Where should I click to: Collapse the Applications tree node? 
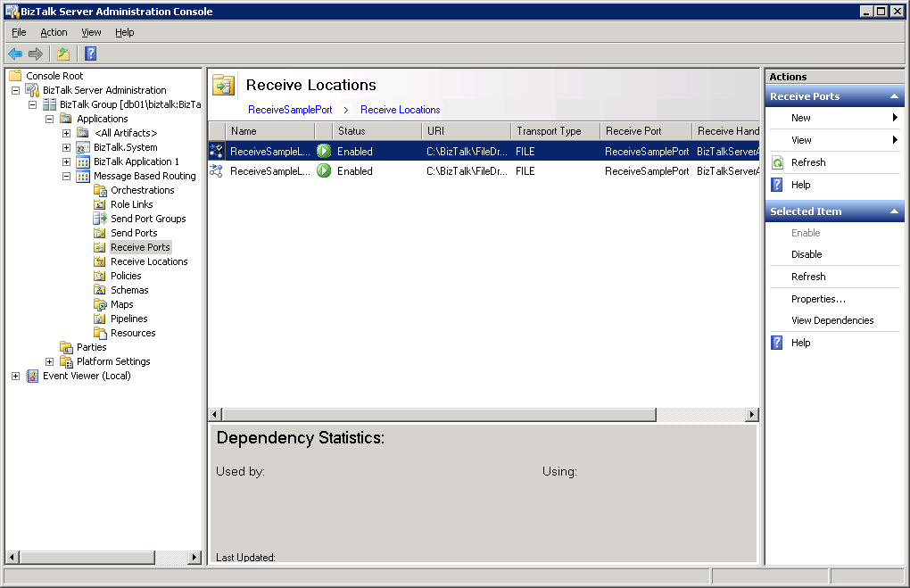click(49, 119)
